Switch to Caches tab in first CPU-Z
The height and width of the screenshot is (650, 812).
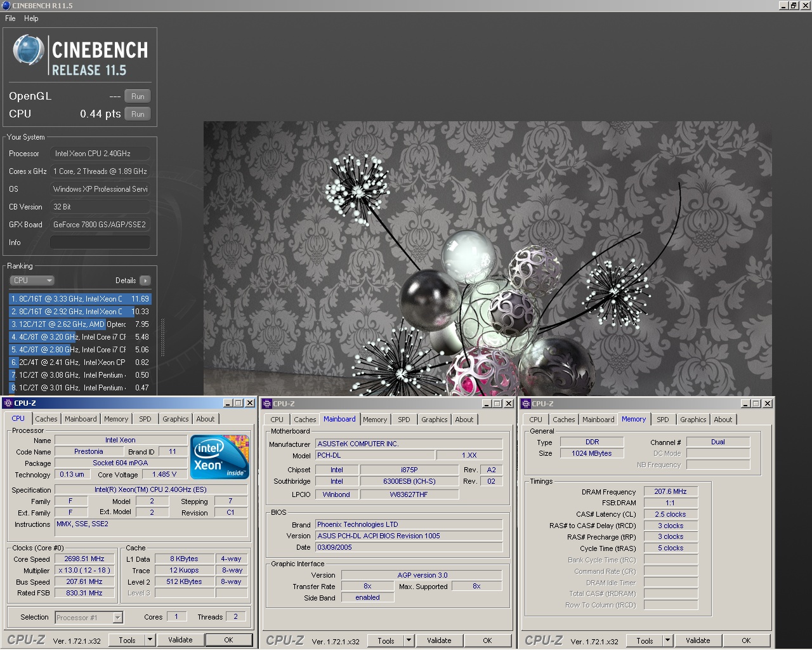pyautogui.click(x=46, y=419)
